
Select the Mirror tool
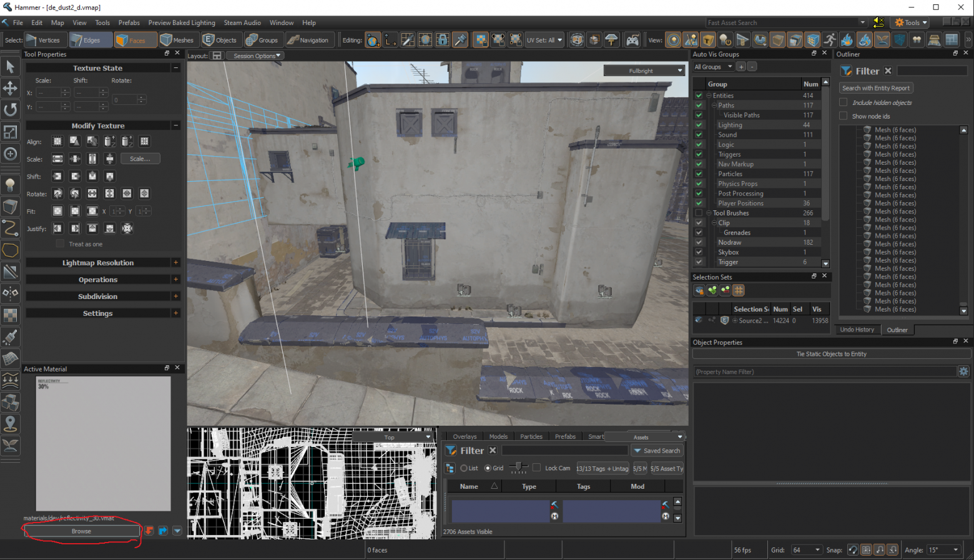(x=11, y=293)
